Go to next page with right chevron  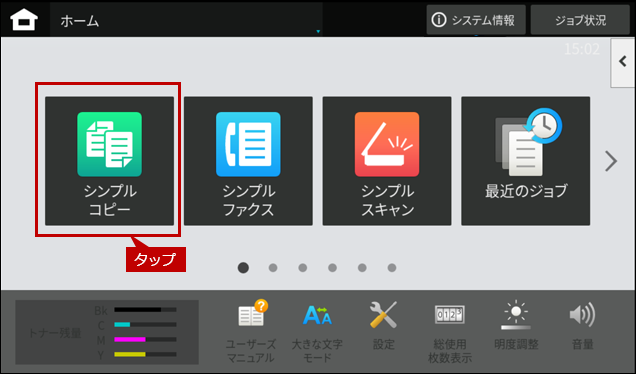(611, 161)
